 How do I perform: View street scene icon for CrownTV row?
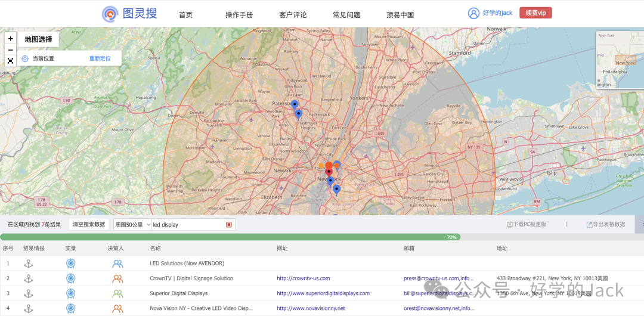(70, 278)
